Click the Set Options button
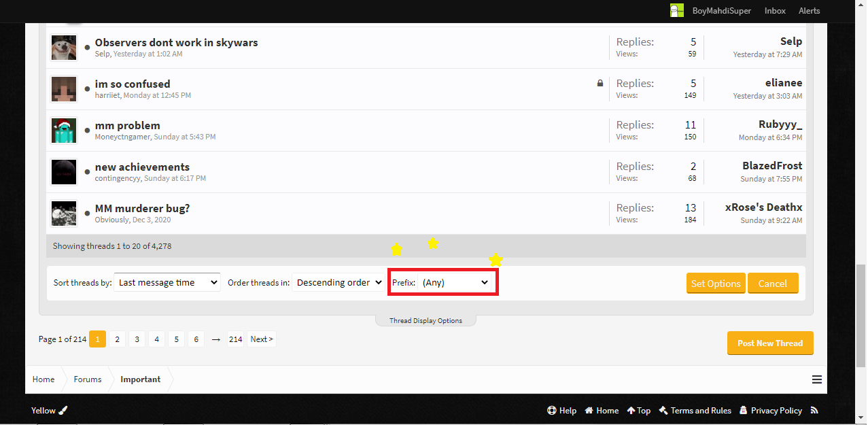The image size is (868, 425). click(x=716, y=284)
